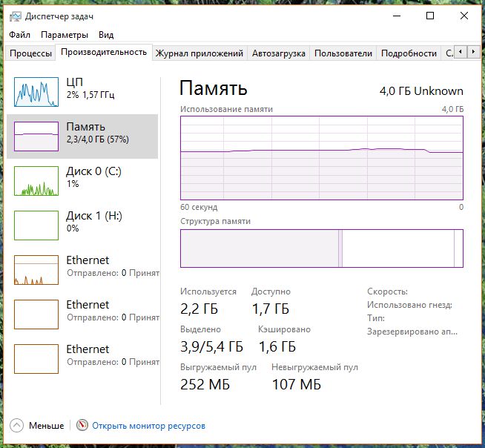
Task: Click the resource monitor icon
Action: (82, 426)
